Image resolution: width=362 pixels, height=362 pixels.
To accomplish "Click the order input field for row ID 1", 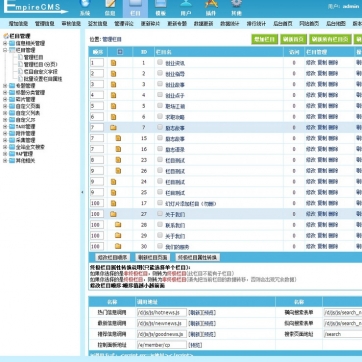I will pyautogui.click(x=97, y=63).
